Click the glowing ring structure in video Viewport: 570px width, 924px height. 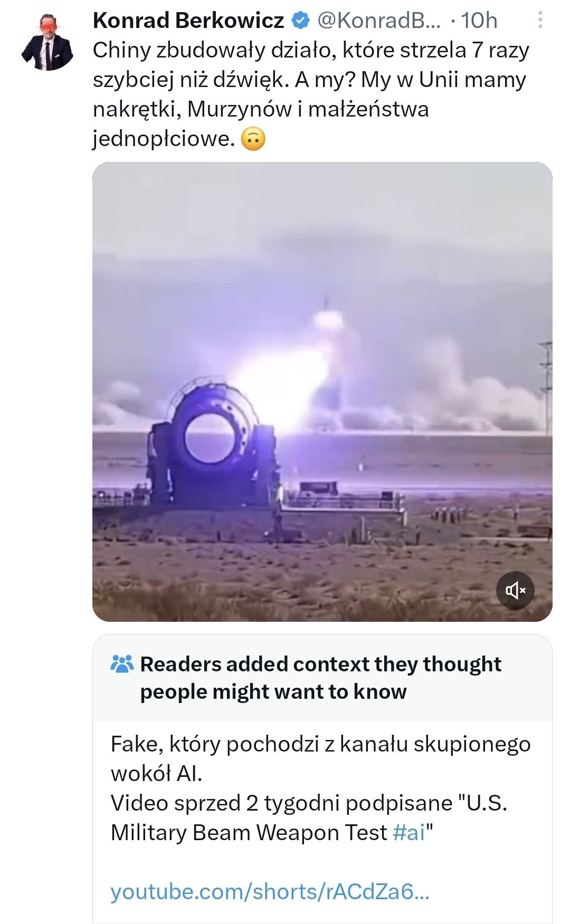[210, 440]
